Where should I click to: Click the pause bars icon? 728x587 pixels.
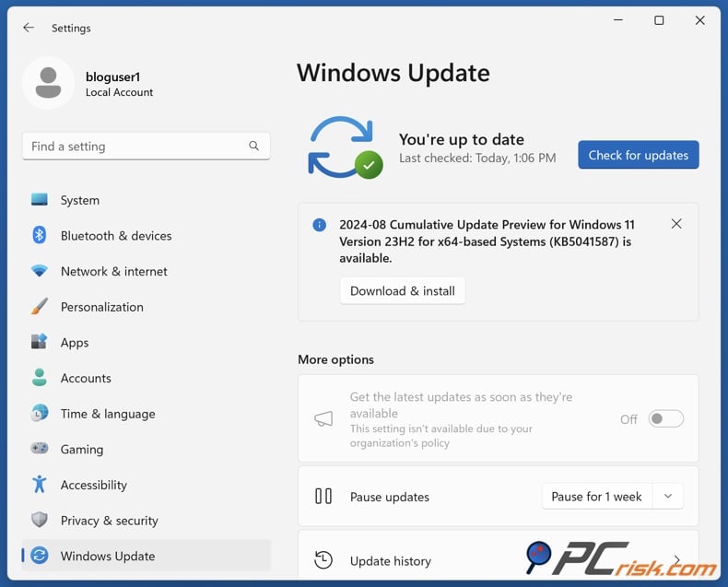[x=323, y=496]
